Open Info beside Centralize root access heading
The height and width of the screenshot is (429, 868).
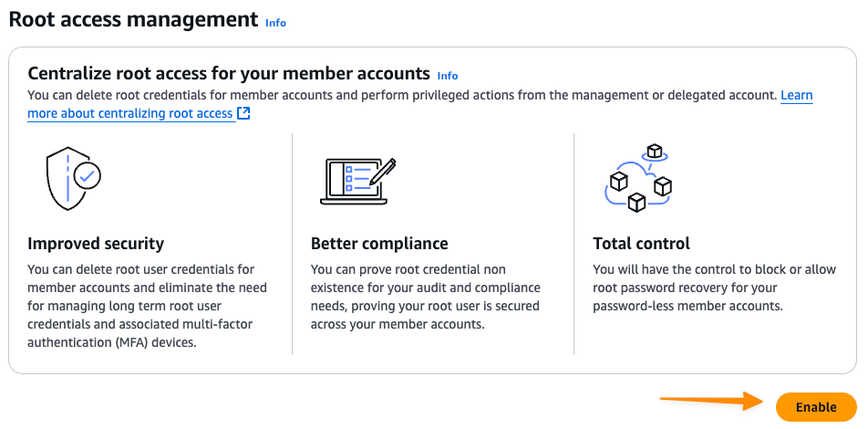[448, 76]
